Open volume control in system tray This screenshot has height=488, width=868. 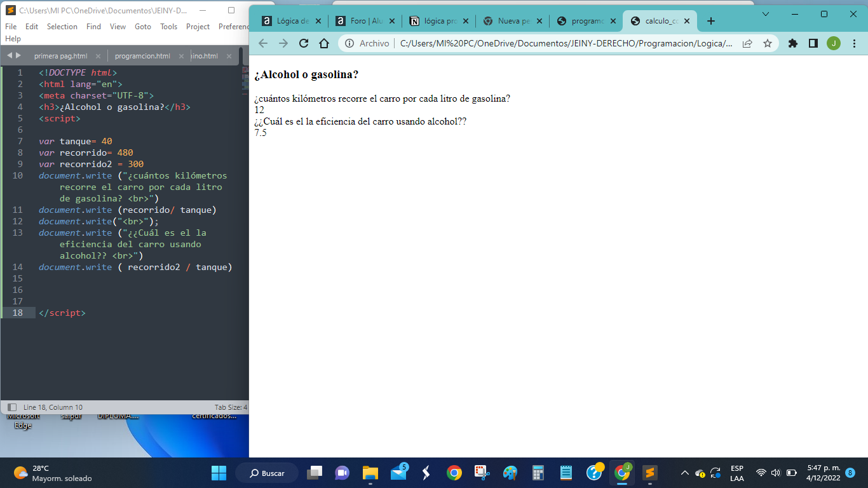[775, 473]
